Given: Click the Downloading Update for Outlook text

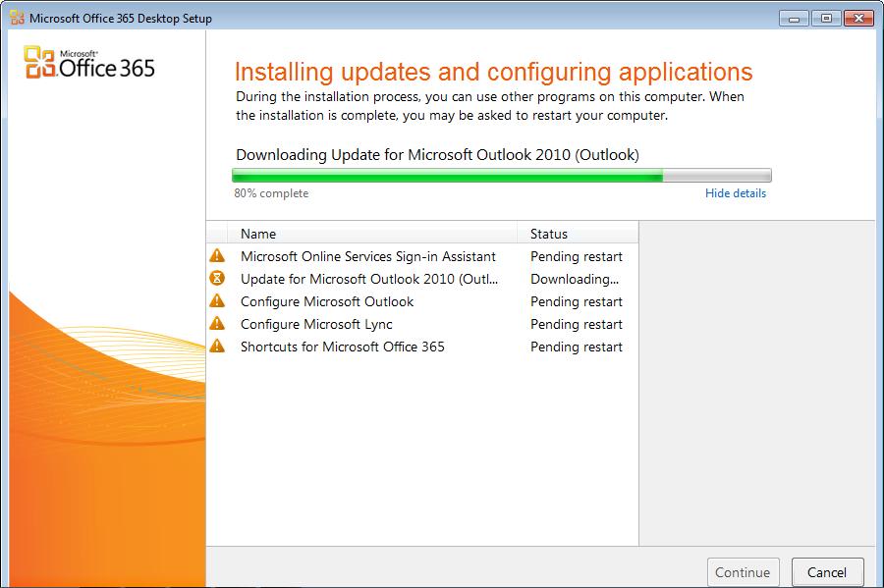Looking at the screenshot, I should click(x=437, y=154).
